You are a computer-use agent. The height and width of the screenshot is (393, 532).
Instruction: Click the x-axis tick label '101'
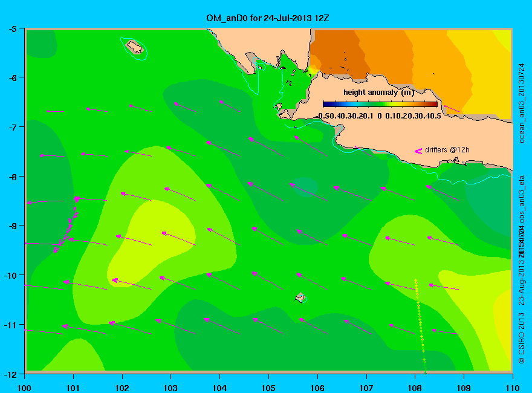click(73, 388)
